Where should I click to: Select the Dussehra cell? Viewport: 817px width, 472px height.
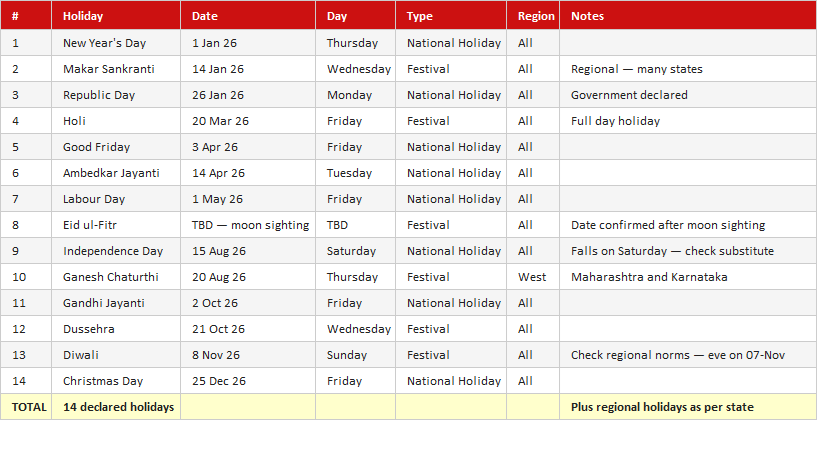click(116, 329)
